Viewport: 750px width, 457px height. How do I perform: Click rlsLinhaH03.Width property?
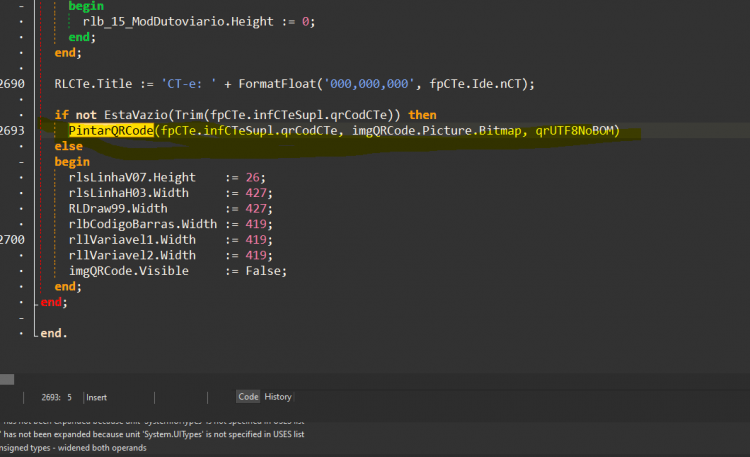pyautogui.click(x=129, y=193)
